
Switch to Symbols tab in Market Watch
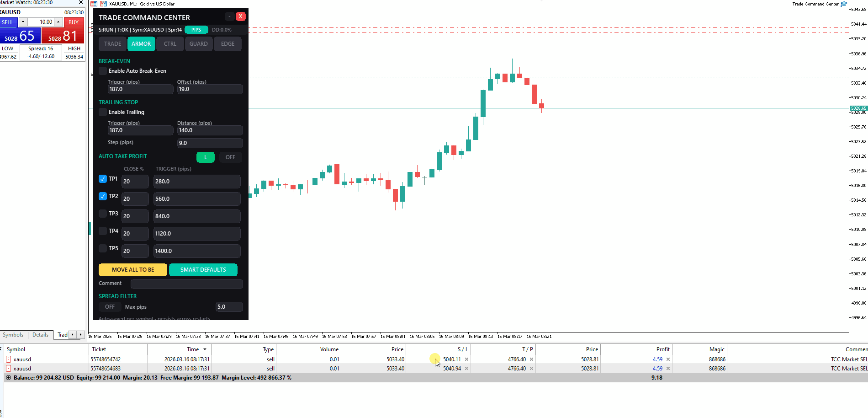13,335
